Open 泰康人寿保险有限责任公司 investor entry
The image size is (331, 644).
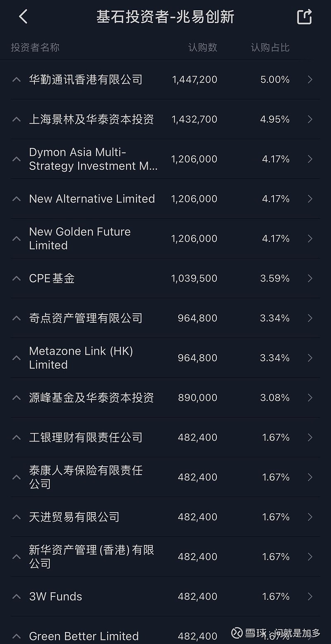86,477
